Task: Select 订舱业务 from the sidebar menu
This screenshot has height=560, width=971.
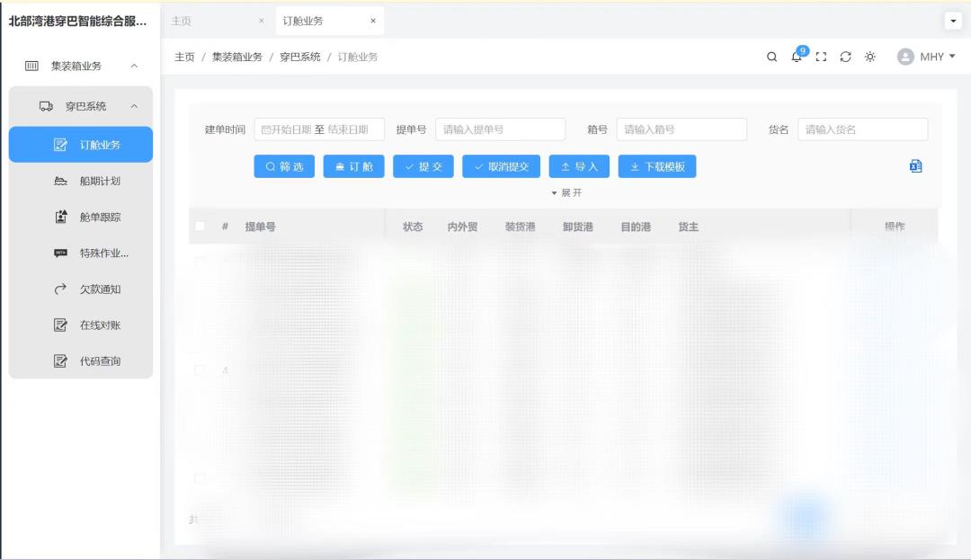Action: pos(97,144)
